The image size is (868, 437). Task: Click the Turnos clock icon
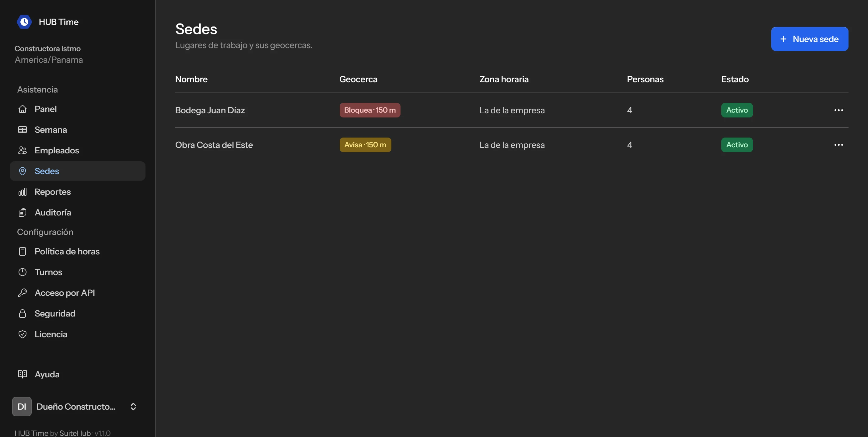click(23, 272)
